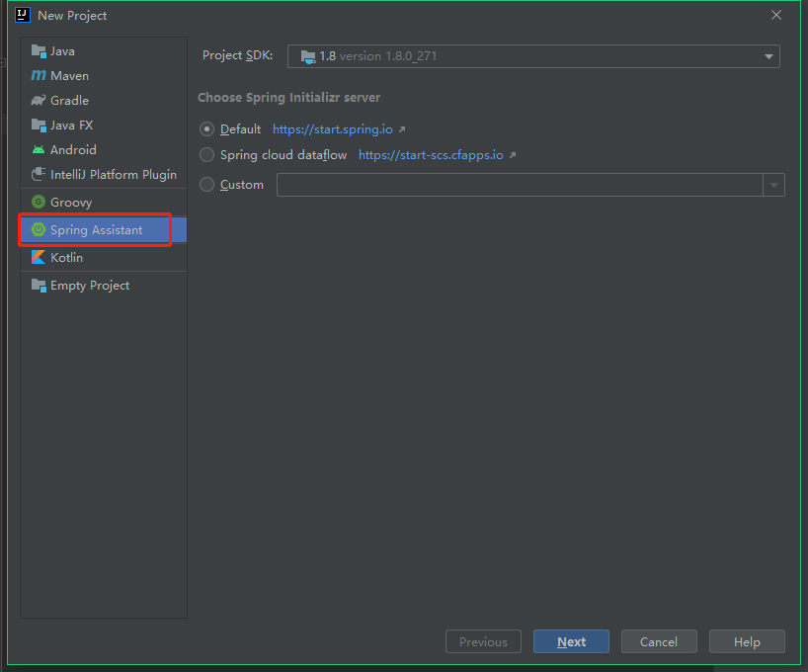Click the Java folder icon
The image size is (808, 672).
click(39, 51)
